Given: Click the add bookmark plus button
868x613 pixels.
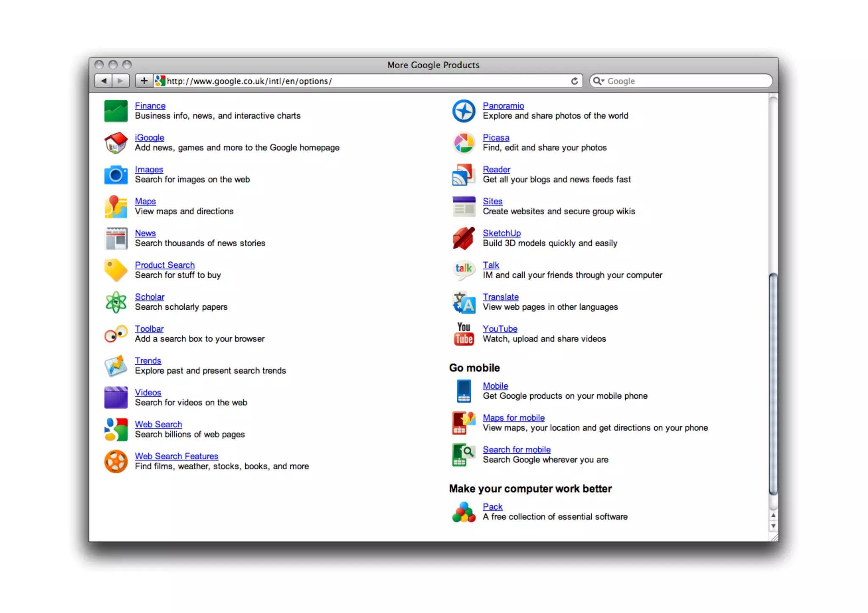Looking at the screenshot, I should 144,81.
